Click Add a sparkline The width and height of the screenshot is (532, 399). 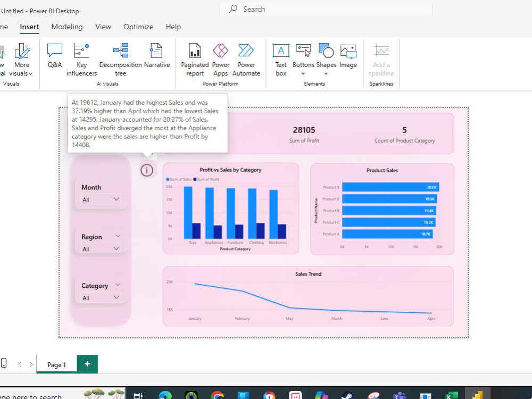coord(381,60)
